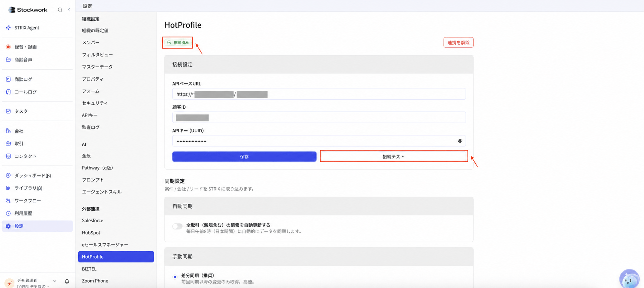Click the コンタクト person icon
The image size is (644, 288).
point(8,156)
